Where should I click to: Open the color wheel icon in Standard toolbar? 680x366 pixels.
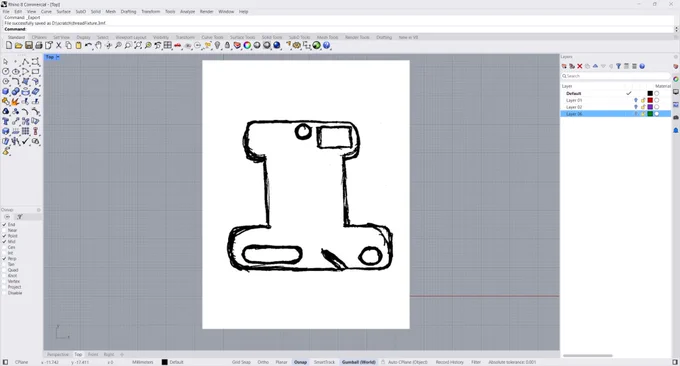[247, 45]
